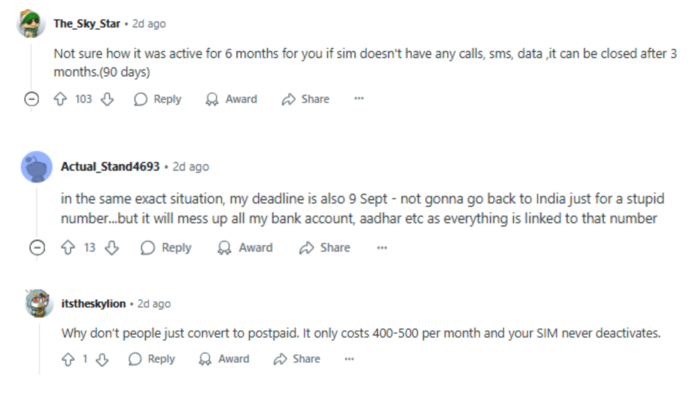Award Actual_Stand4693's comment

click(245, 248)
